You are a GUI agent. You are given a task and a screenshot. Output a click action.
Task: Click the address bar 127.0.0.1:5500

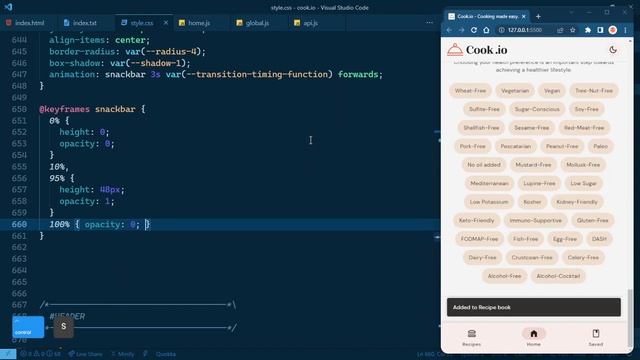point(524,30)
